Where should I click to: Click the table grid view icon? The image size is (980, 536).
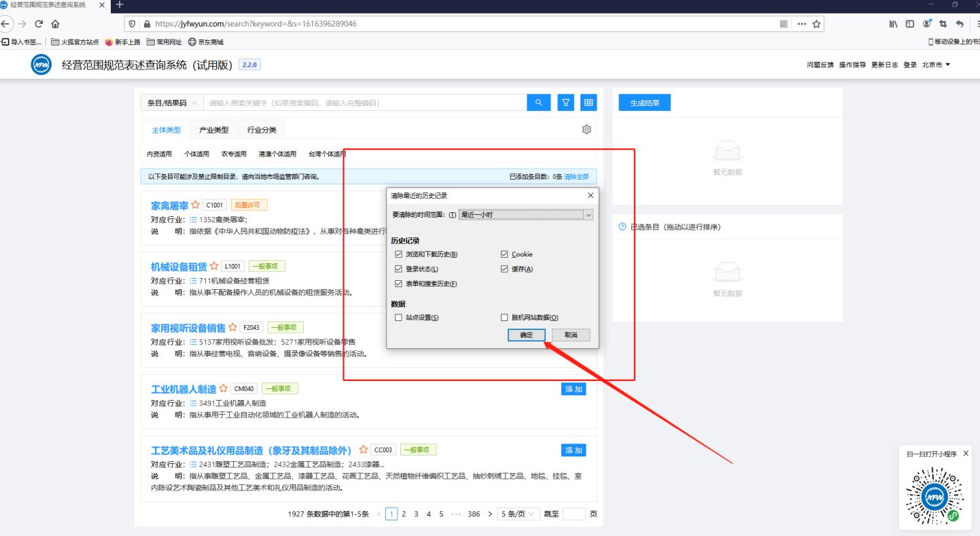tap(587, 103)
